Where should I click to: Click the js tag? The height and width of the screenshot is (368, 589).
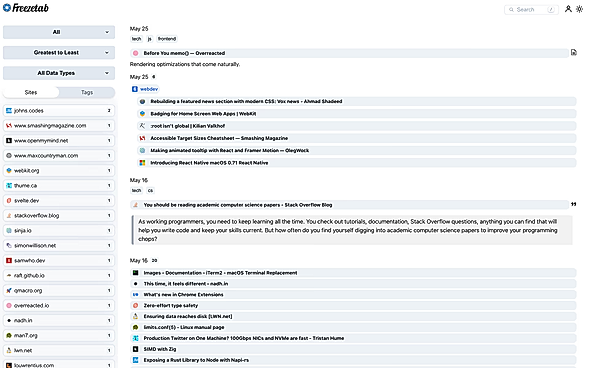[150, 39]
